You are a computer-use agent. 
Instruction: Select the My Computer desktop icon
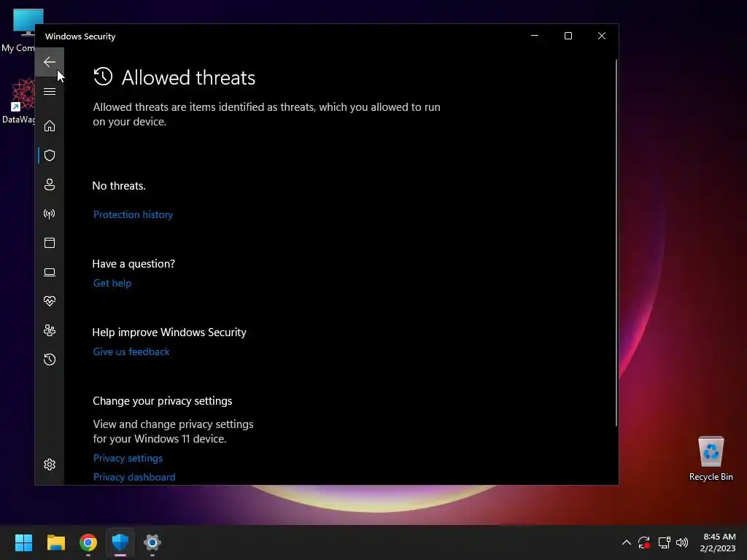[18, 31]
